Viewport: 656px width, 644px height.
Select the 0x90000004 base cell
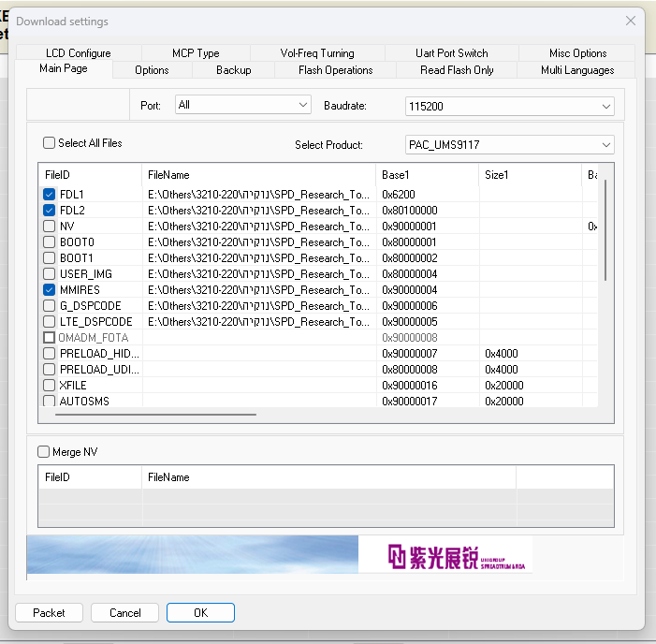coord(427,290)
